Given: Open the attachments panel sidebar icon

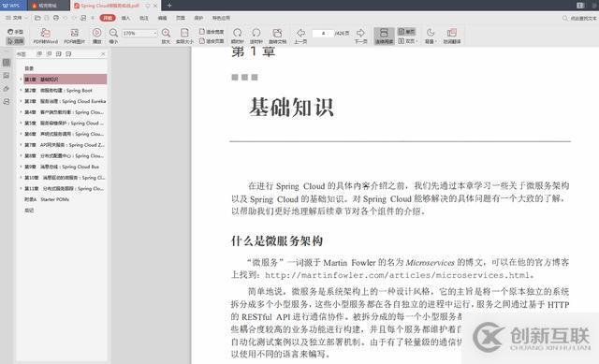Looking at the screenshot, I should [x=7, y=89].
